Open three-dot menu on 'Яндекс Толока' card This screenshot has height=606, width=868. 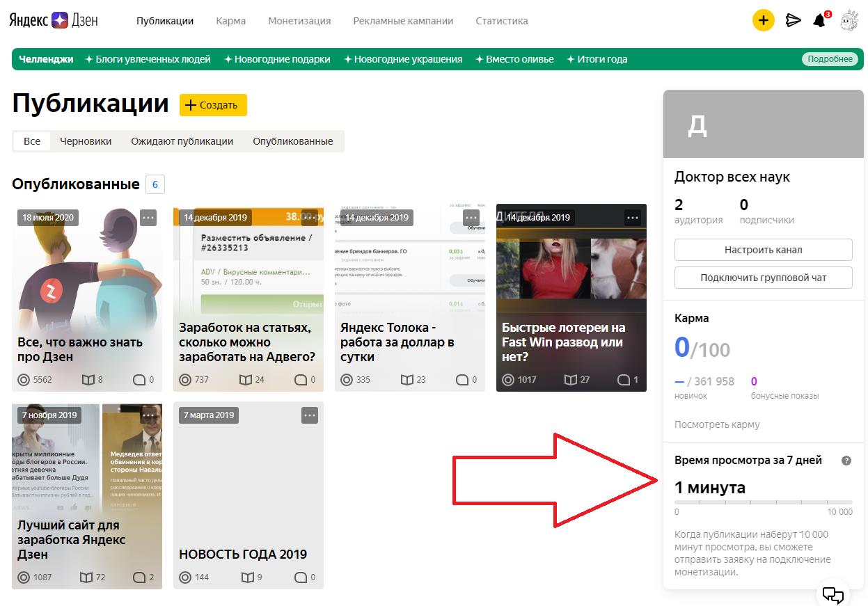tap(471, 218)
